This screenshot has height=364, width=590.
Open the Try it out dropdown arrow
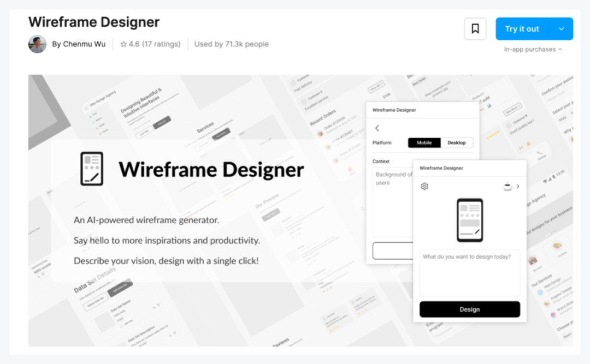[562, 28]
